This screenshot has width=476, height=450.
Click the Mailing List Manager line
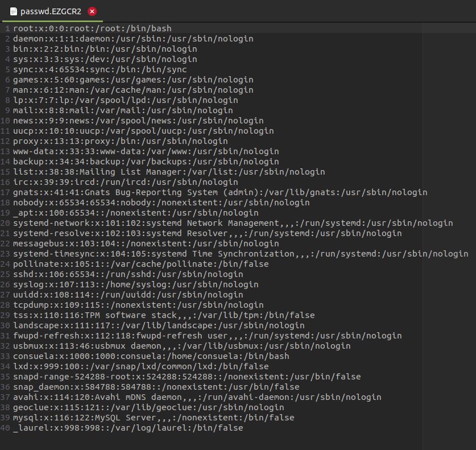click(169, 172)
